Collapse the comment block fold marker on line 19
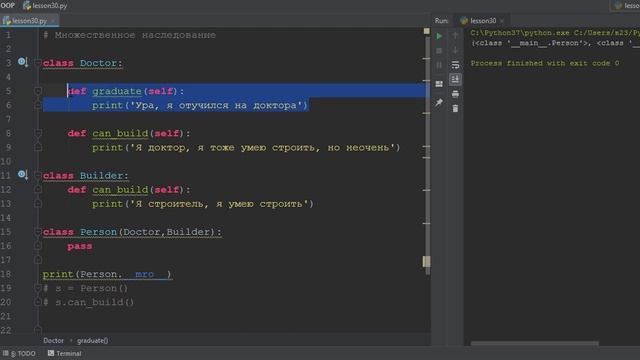The image size is (640, 360). (x=38, y=288)
